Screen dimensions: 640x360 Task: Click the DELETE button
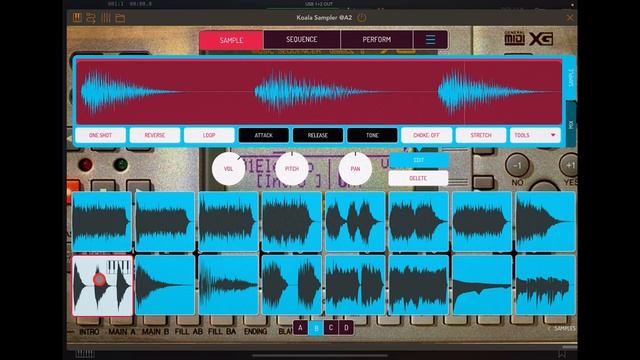(418, 178)
